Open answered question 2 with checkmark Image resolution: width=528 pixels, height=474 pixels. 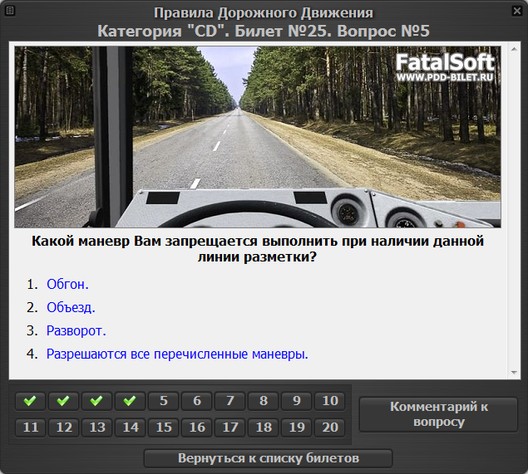63,401
